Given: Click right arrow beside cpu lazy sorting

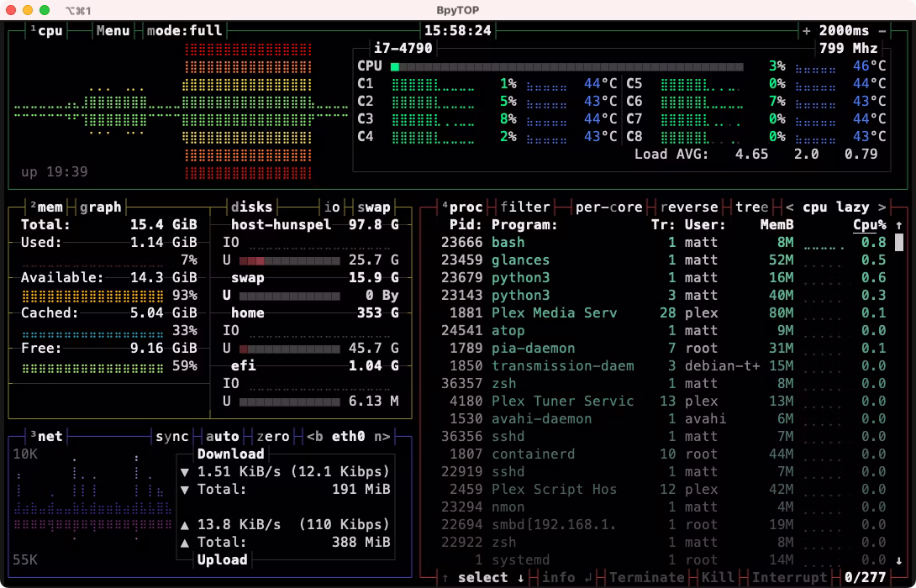Looking at the screenshot, I should tap(882, 207).
